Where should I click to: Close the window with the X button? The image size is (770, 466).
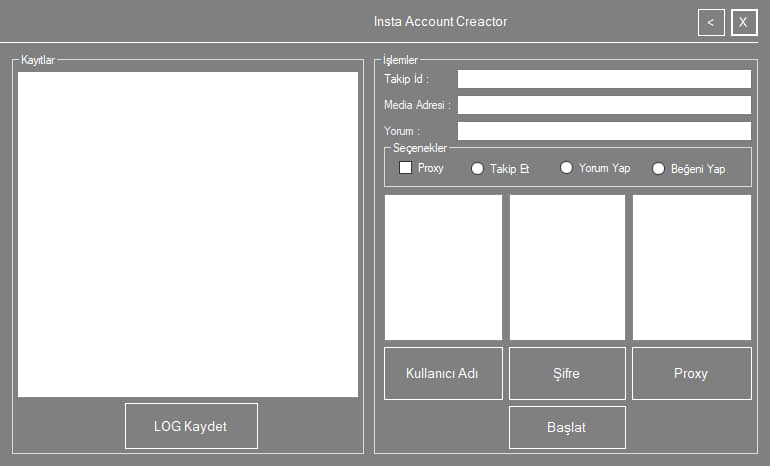pos(743,23)
